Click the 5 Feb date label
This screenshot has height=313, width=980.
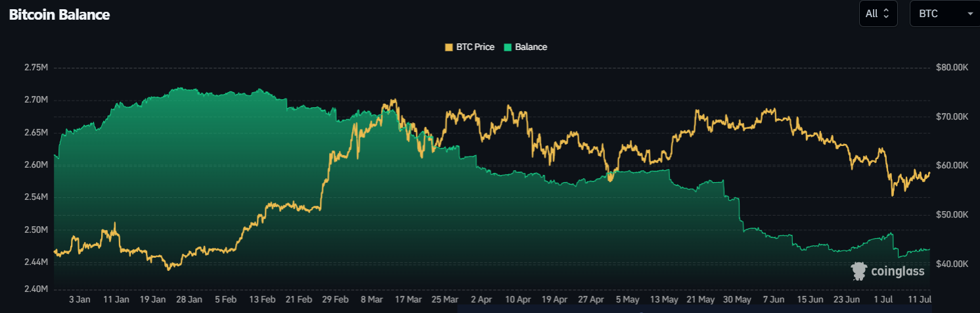tap(225, 299)
